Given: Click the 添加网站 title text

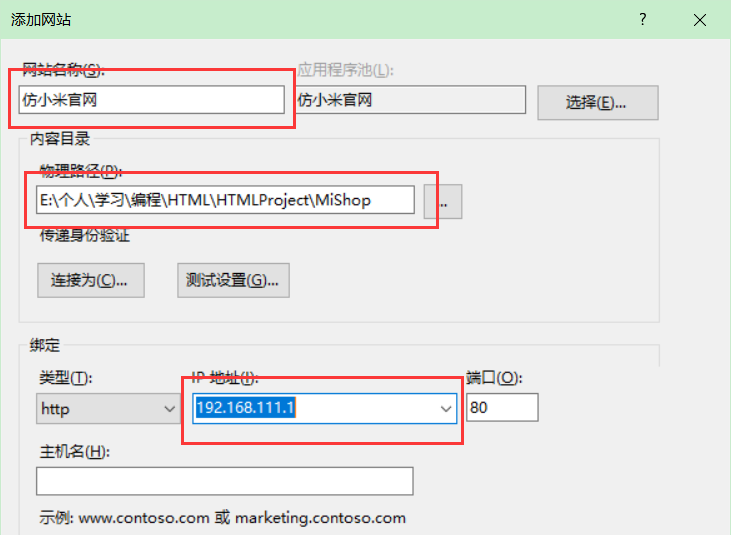Looking at the screenshot, I should 41,20.
